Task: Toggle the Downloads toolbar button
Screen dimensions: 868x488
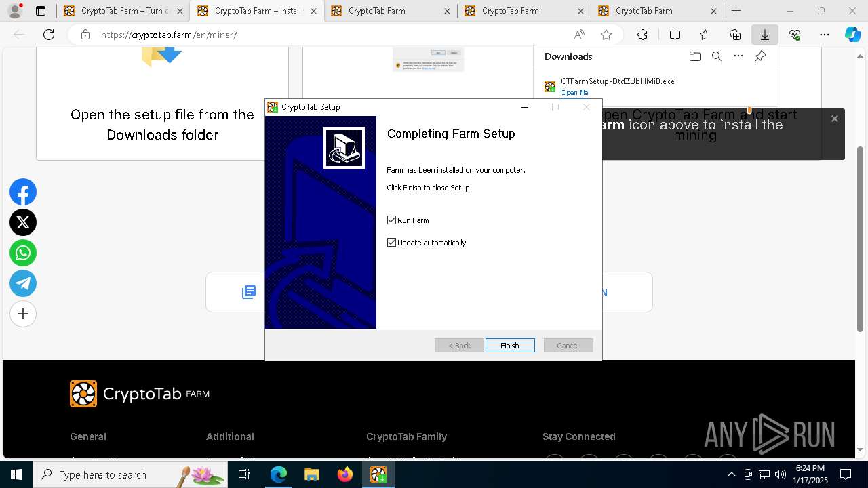Action: pos(764,35)
